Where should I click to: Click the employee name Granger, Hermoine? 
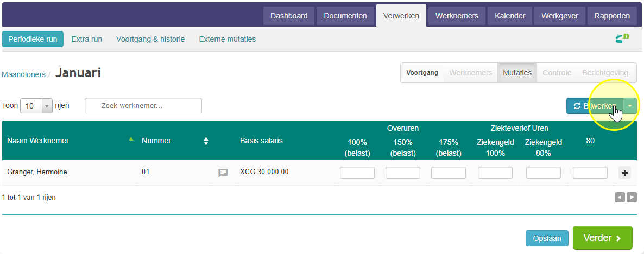37,172
